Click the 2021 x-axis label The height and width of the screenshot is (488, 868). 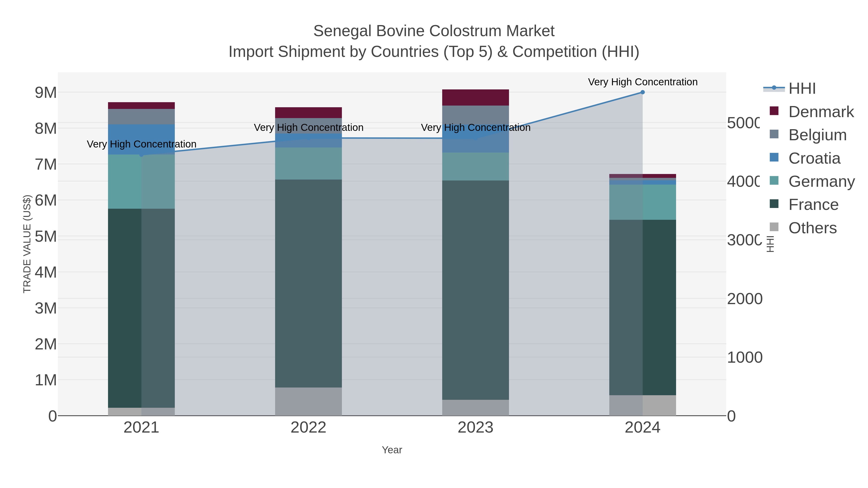pyautogui.click(x=142, y=428)
